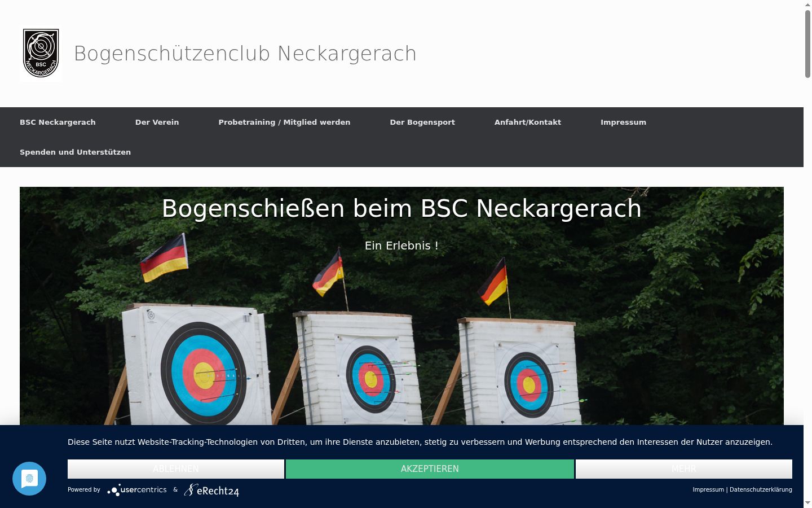Open the BSC Neckargerach menu item
This screenshot has width=812, height=508.
pyautogui.click(x=58, y=122)
